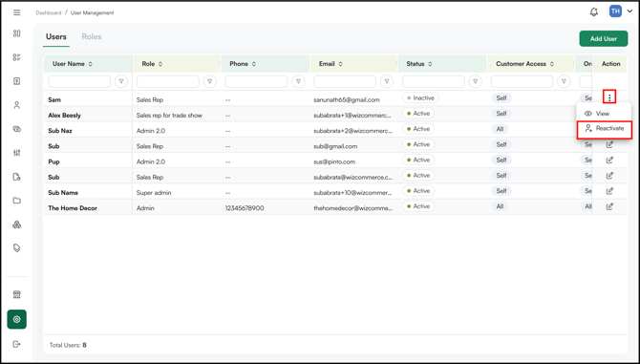Open Email column filter icon
This screenshot has width=640, height=364.
click(x=387, y=81)
